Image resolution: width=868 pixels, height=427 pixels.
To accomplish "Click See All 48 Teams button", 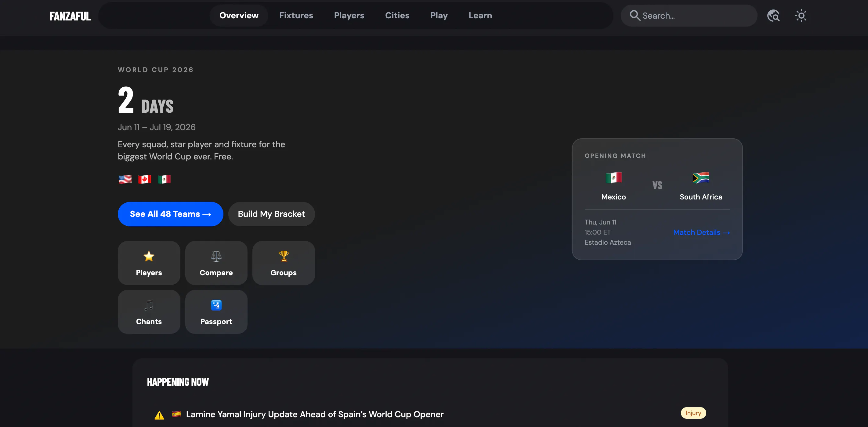I will tap(171, 214).
